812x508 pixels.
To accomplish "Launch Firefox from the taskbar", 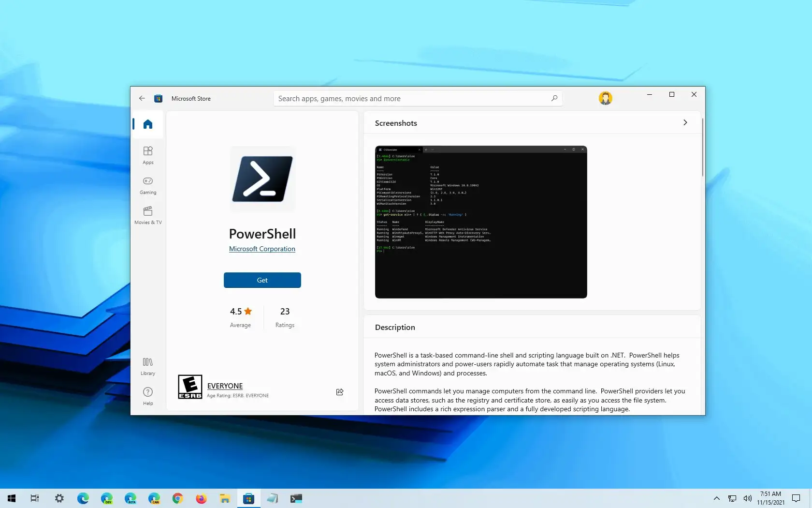I will 201,498.
